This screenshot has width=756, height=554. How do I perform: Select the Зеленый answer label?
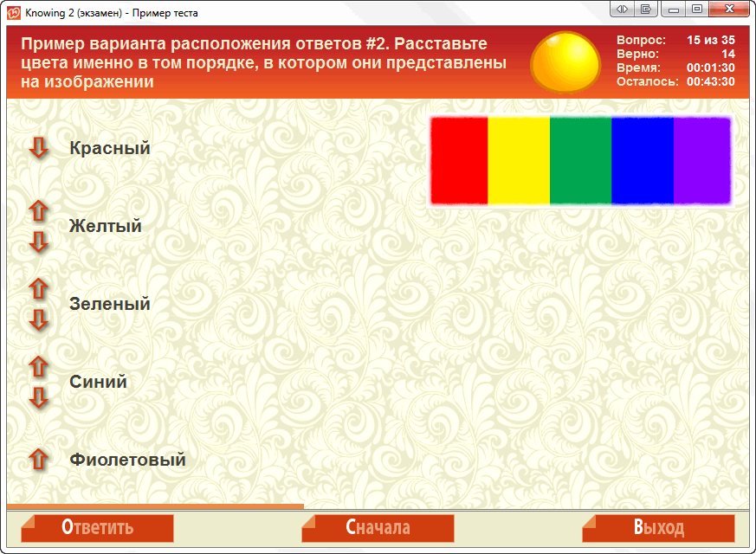tap(110, 304)
